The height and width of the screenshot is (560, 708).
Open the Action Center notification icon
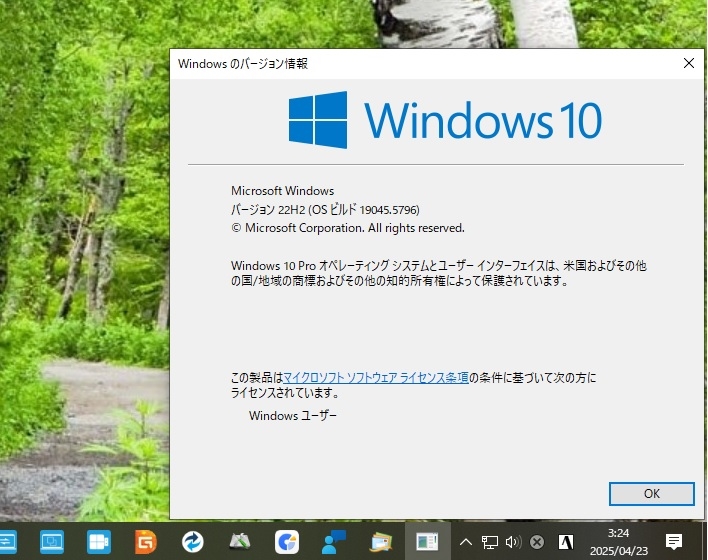674,541
